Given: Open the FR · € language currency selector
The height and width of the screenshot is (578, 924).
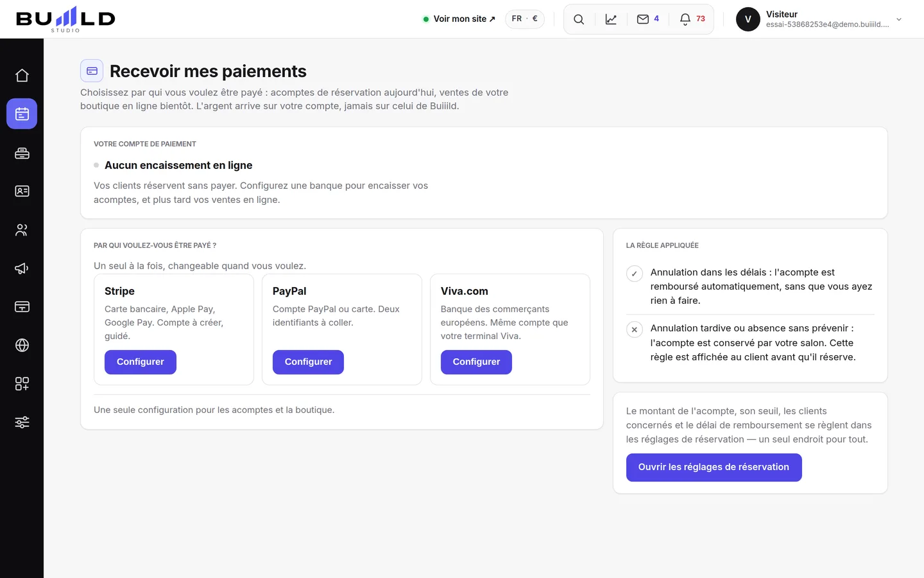Looking at the screenshot, I should coord(525,19).
